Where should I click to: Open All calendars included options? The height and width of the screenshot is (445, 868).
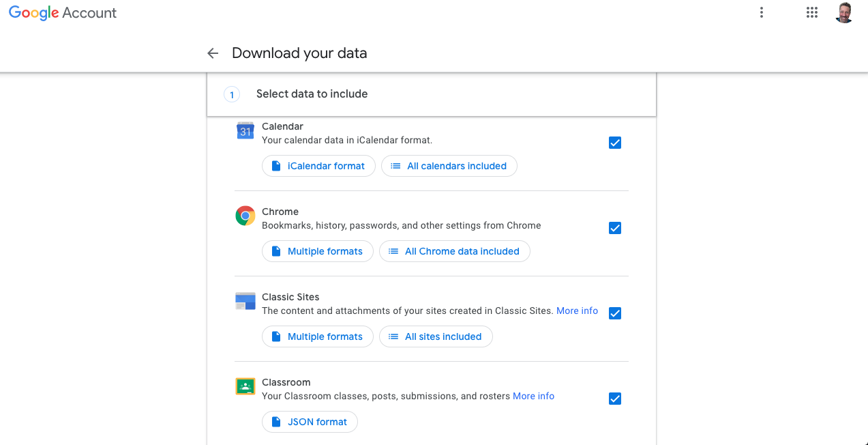tap(449, 166)
